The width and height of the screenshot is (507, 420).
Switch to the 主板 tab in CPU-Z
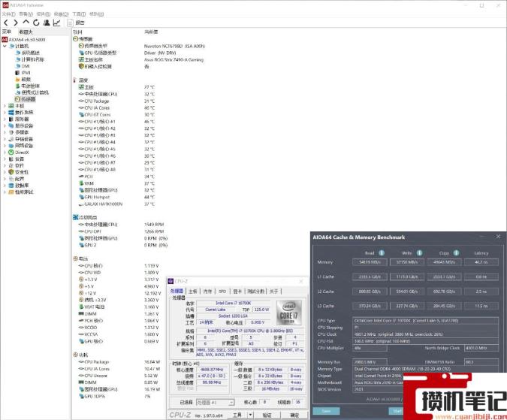(193, 292)
